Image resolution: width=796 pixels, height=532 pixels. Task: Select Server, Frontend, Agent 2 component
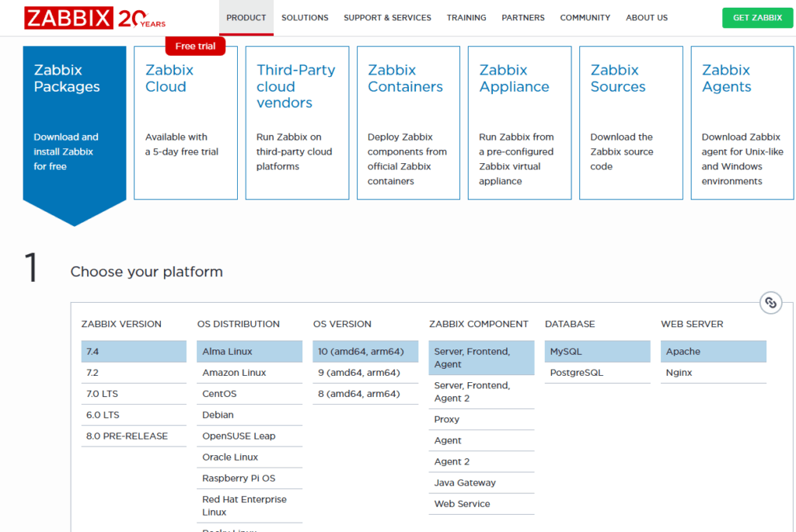tap(472, 391)
